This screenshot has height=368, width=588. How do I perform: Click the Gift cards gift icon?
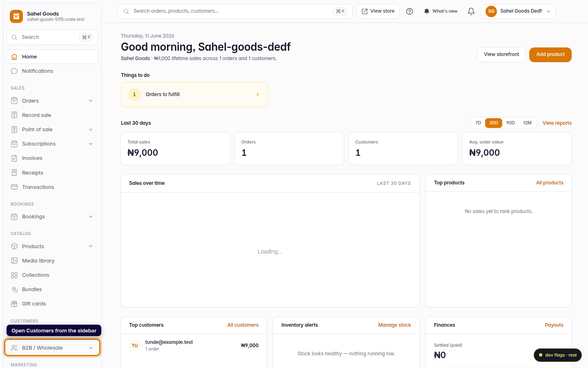point(14,304)
